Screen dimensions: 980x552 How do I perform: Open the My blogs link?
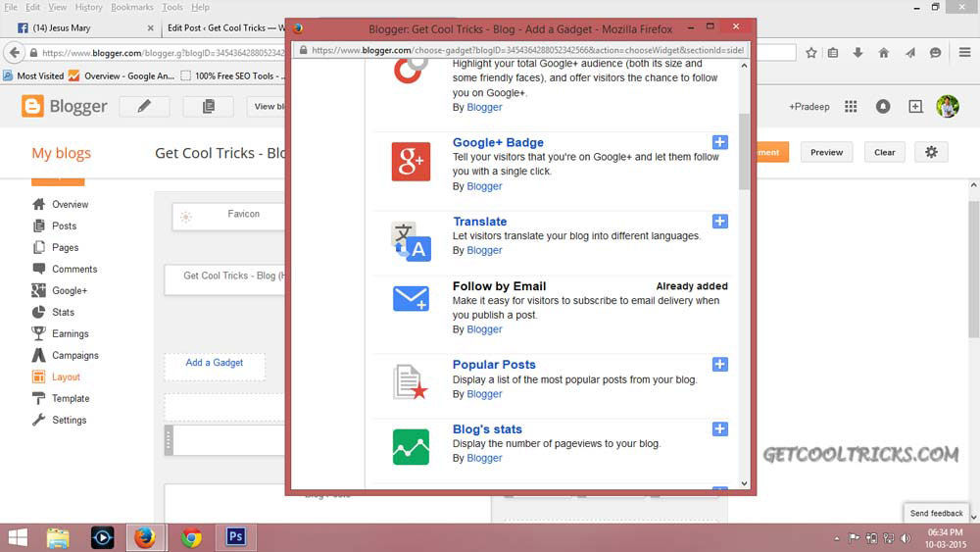click(61, 153)
